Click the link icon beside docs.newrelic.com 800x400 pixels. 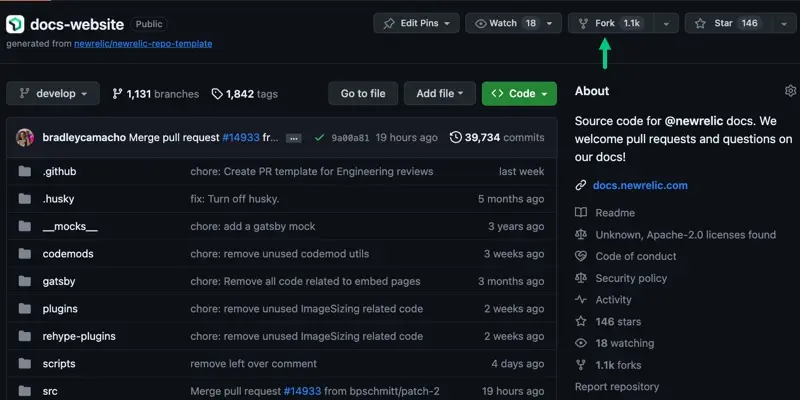581,186
